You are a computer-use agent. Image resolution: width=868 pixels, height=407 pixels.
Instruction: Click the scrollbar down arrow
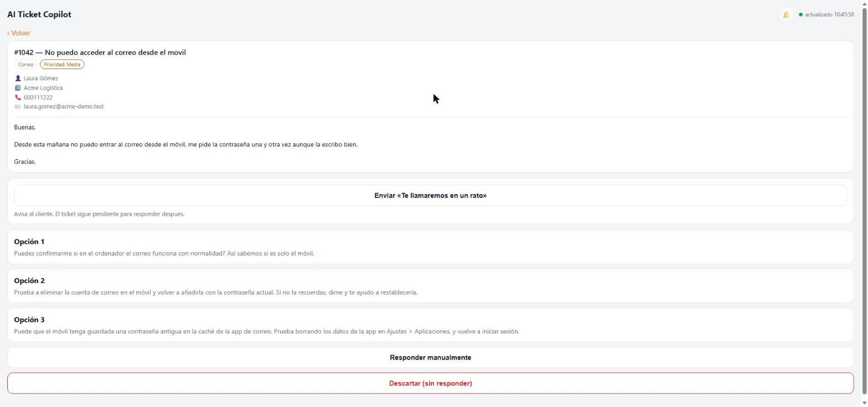point(864,403)
